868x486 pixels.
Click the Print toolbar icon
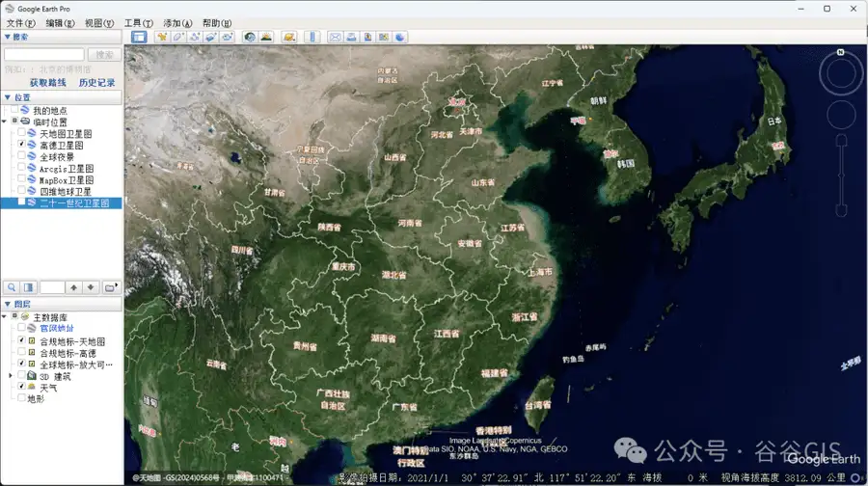click(x=351, y=37)
